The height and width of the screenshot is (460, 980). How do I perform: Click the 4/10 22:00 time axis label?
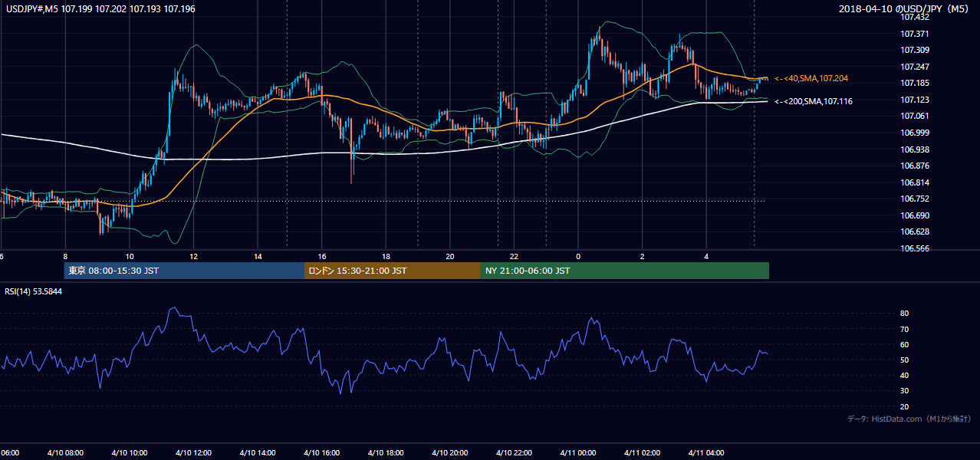[514, 453]
